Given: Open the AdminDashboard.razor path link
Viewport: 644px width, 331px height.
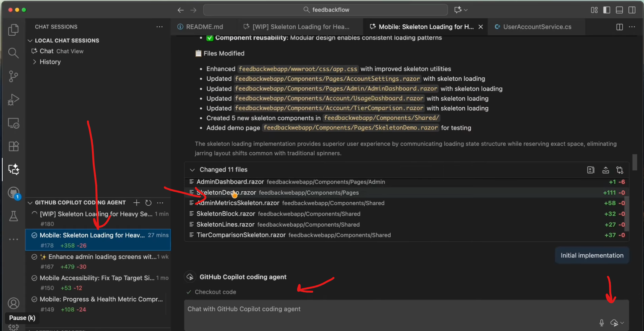Looking at the screenshot, I should 336,89.
